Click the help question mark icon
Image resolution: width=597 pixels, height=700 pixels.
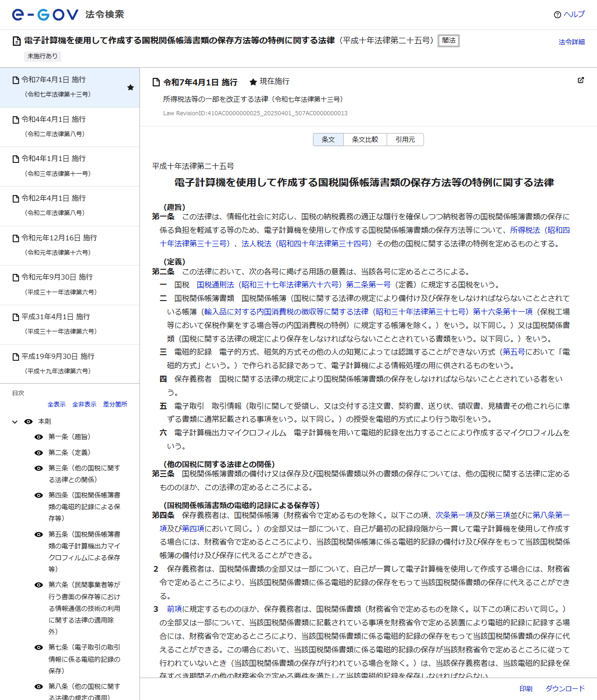click(557, 14)
